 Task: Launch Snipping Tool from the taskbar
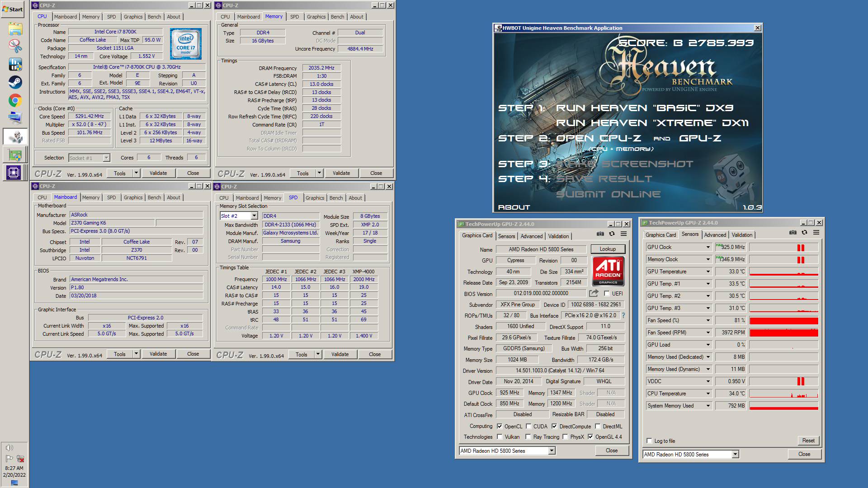[x=15, y=46]
